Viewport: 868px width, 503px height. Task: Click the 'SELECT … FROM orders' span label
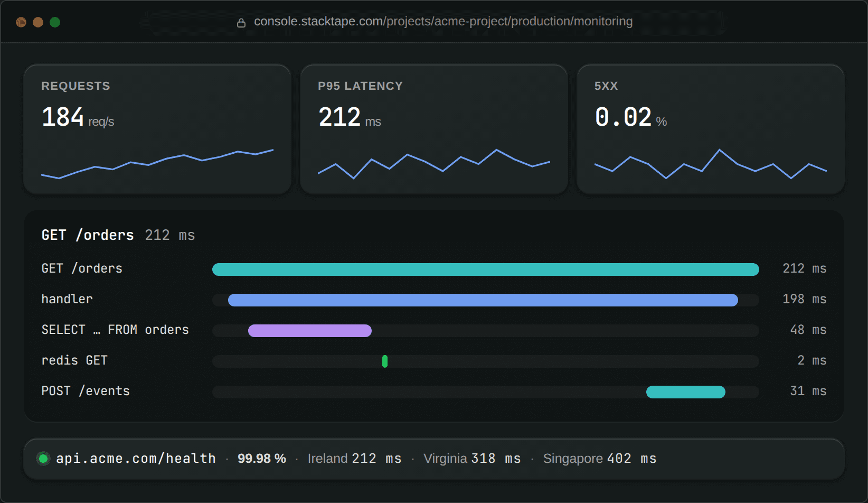[115, 330]
